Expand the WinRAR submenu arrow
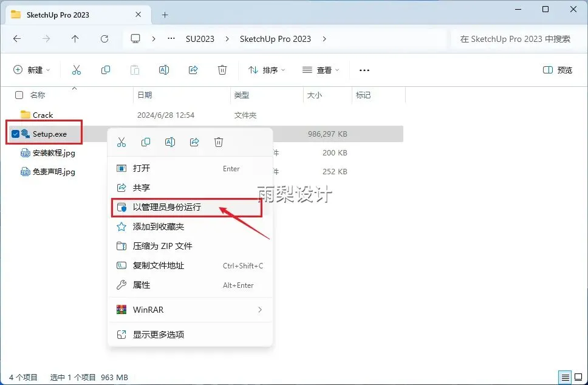Viewport: 588px width, 385px height. [x=260, y=310]
